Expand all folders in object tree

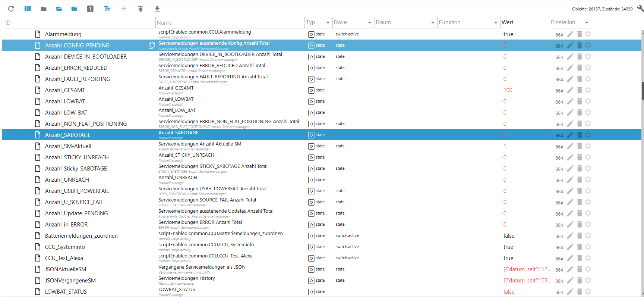[x=59, y=9]
